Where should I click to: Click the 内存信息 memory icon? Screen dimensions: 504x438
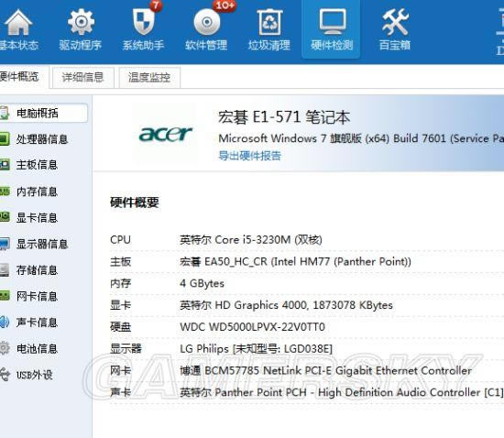(x=5, y=192)
